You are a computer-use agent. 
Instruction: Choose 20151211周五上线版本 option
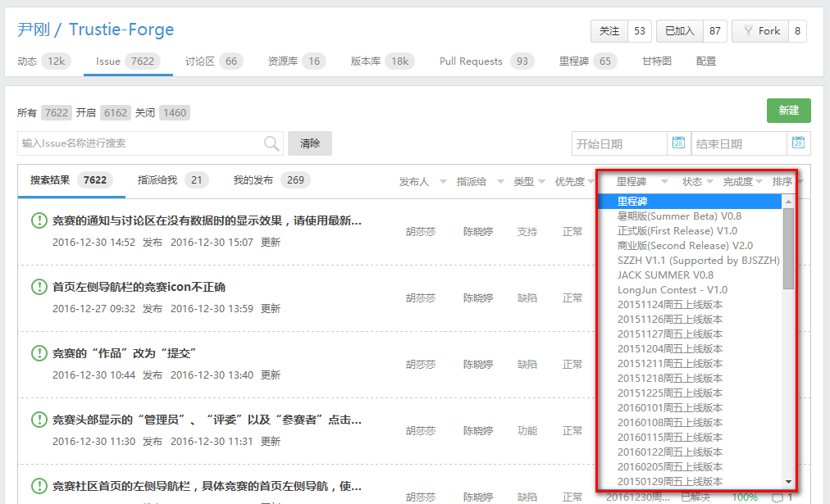690,363
